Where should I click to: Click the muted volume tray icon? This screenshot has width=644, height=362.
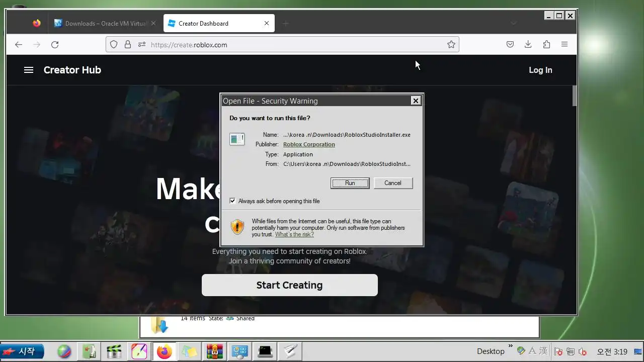[x=583, y=351]
